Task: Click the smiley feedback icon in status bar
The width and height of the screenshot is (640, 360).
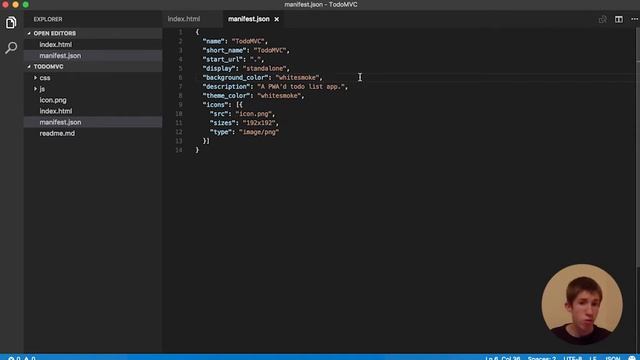Action: click(x=632, y=358)
